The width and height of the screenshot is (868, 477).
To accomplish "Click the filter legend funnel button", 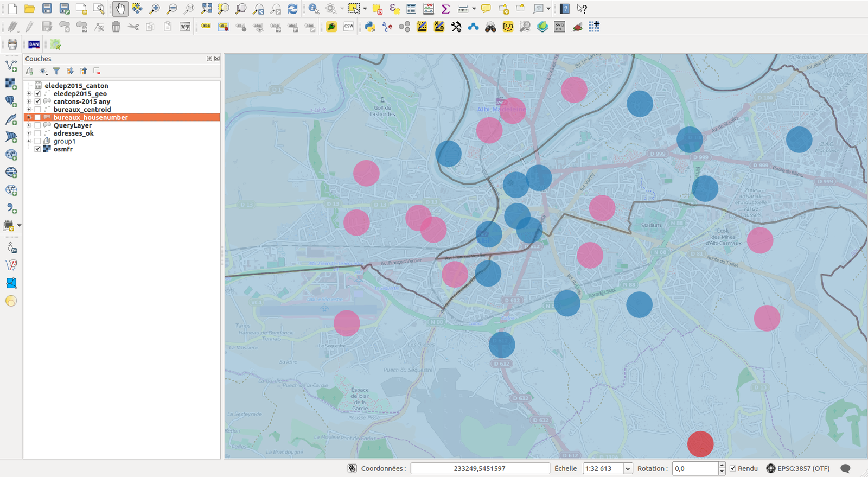I will [x=56, y=71].
